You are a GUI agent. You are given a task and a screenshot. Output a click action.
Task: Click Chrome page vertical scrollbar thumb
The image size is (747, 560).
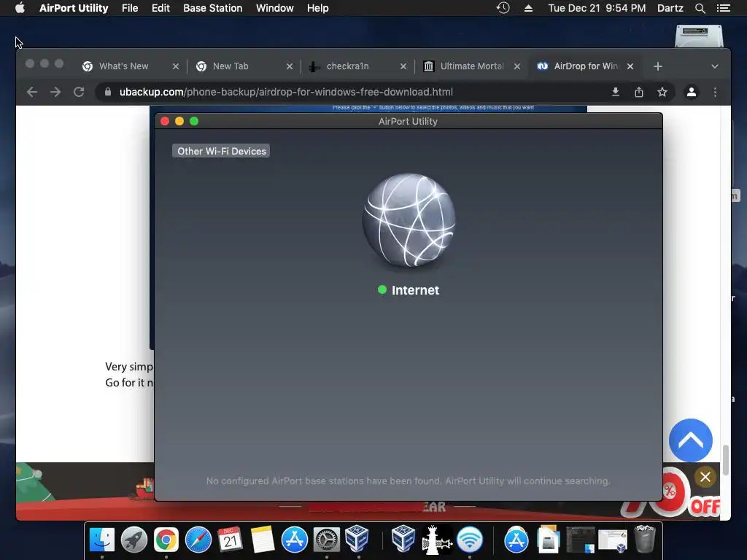click(x=725, y=460)
